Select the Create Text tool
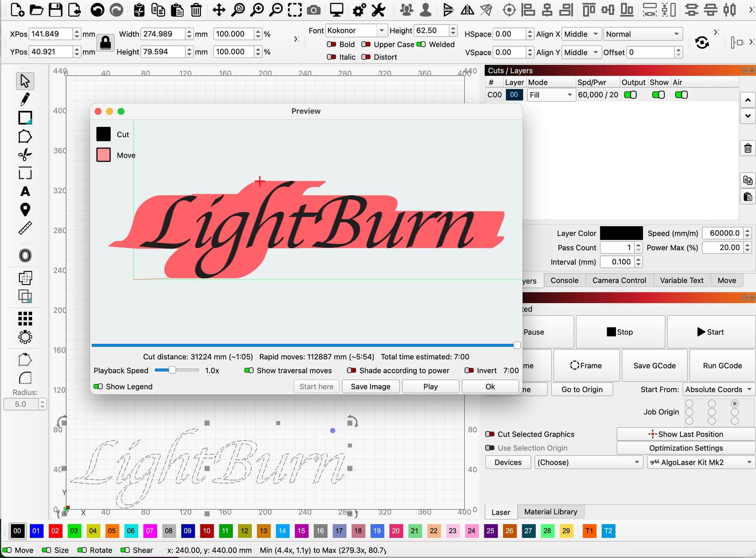Screen dimensions: 756x558 tap(25, 192)
